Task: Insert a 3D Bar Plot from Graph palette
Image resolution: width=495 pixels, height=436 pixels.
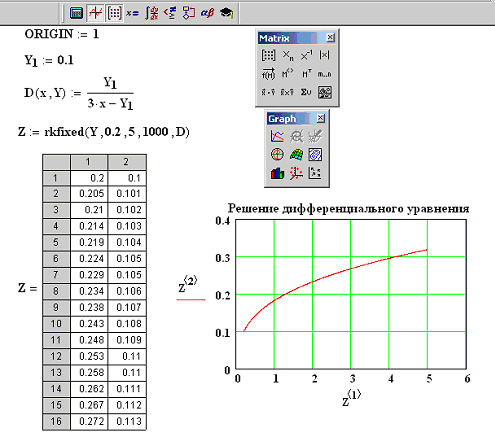Action: [x=277, y=173]
